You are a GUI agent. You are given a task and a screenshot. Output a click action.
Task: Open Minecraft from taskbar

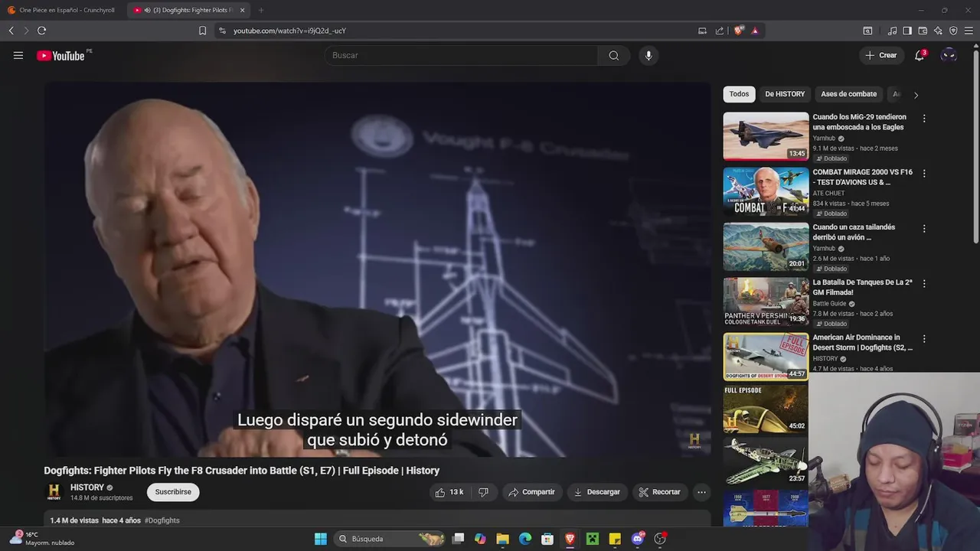[593, 539]
